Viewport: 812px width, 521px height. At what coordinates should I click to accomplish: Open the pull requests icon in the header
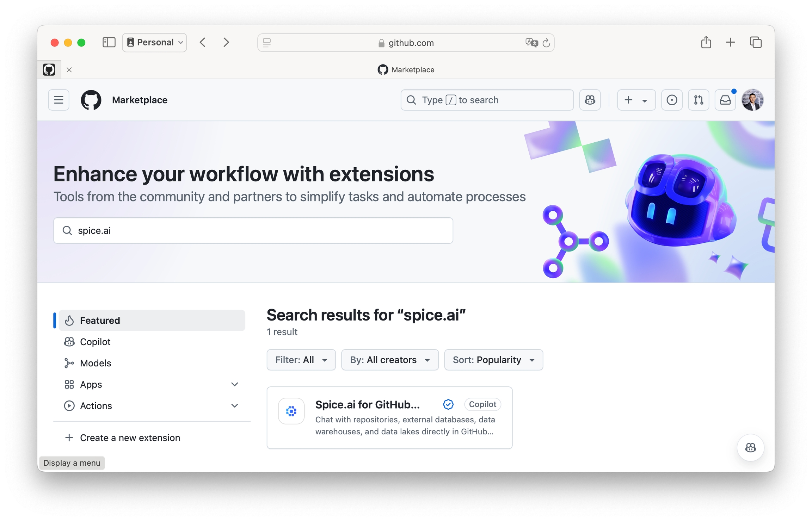coord(698,100)
